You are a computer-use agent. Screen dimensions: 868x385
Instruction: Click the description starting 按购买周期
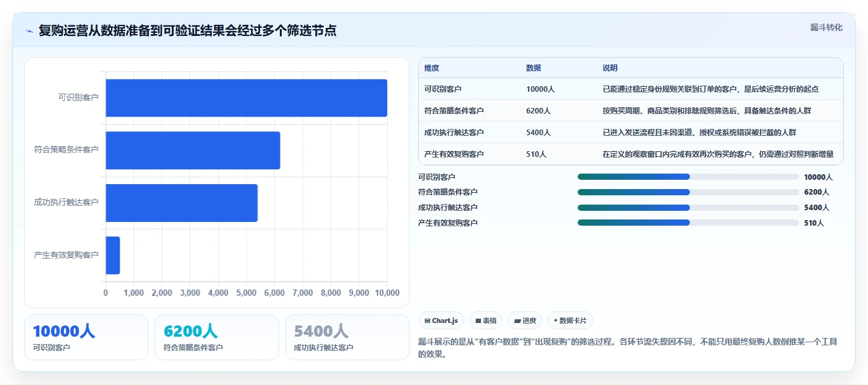click(x=707, y=111)
